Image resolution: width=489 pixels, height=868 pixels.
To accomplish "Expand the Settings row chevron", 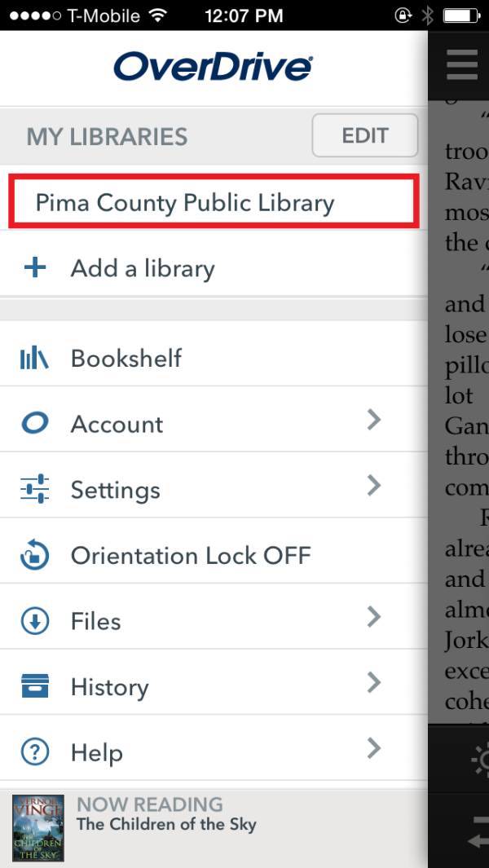I will 373,486.
